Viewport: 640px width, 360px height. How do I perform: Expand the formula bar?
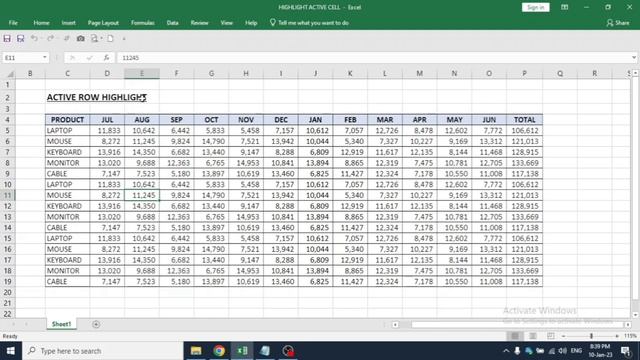point(634,58)
